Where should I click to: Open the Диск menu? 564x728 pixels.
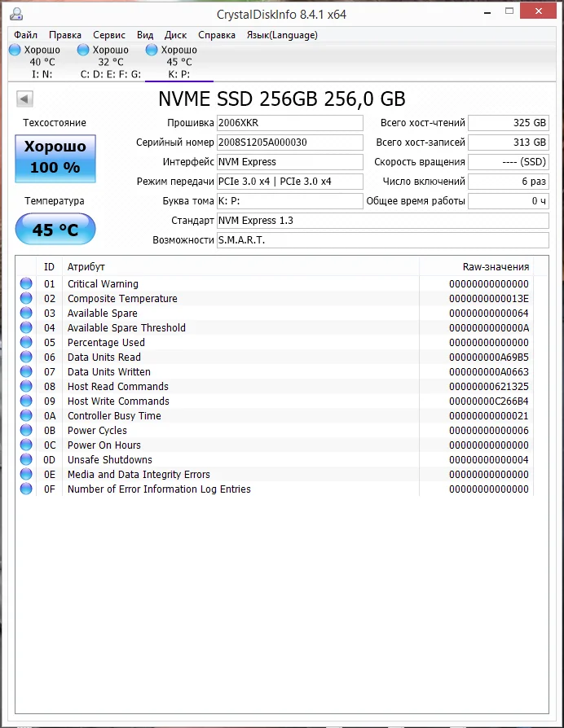click(175, 35)
